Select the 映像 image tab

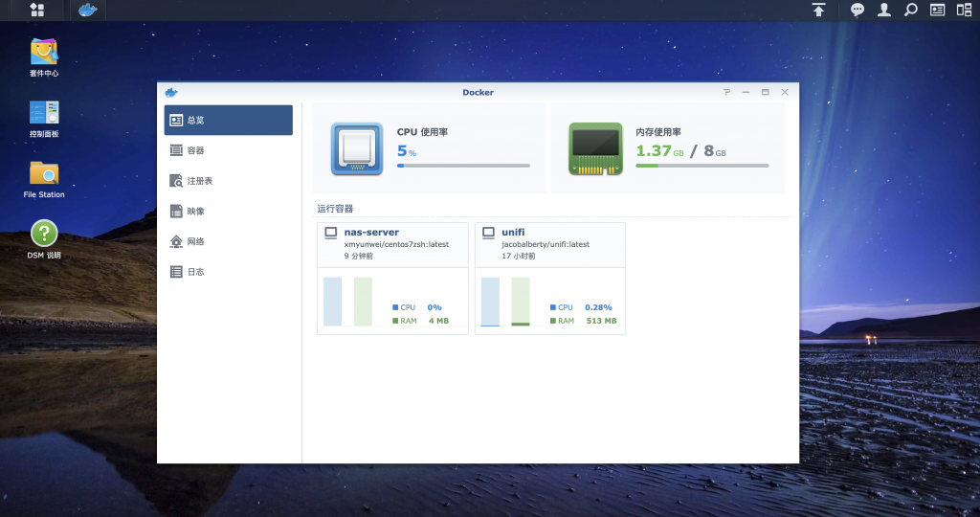point(228,212)
